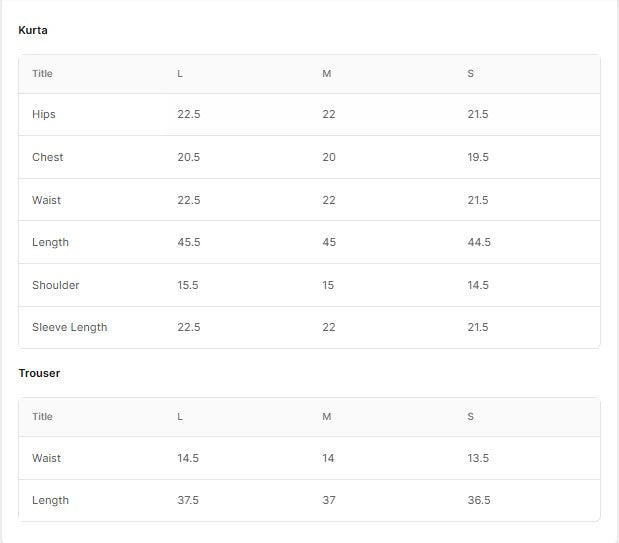Select Trouser Waist value 13.5 for size S
Screen dimensions: 619x543
coord(478,458)
